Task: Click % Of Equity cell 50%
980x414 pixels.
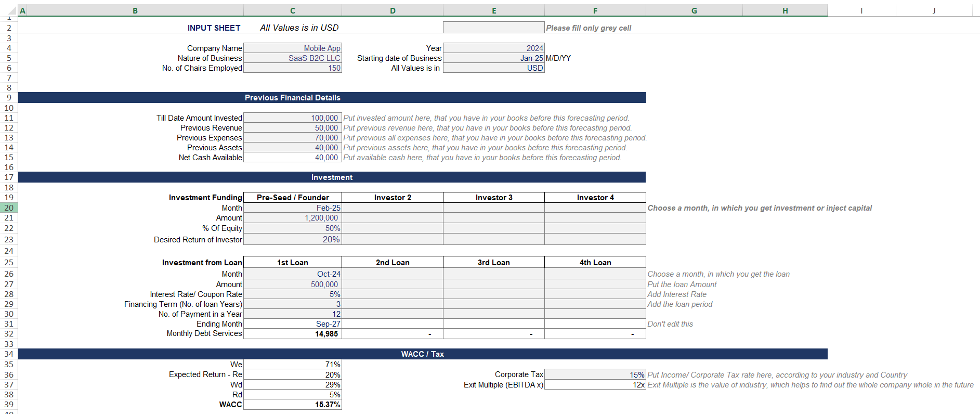Action: (x=293, y=228)
